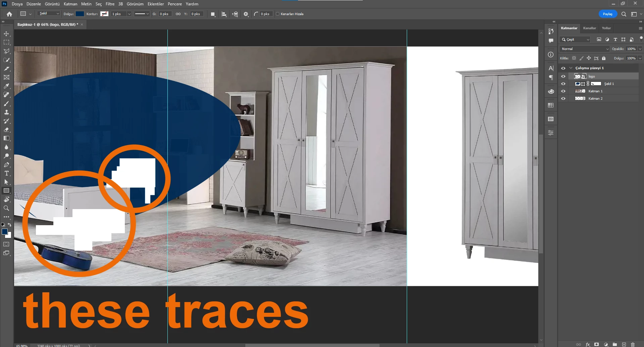The width and height of the screenshot is (644, 347).
Task: Open the Filtre menu
Action: (110, 4)
